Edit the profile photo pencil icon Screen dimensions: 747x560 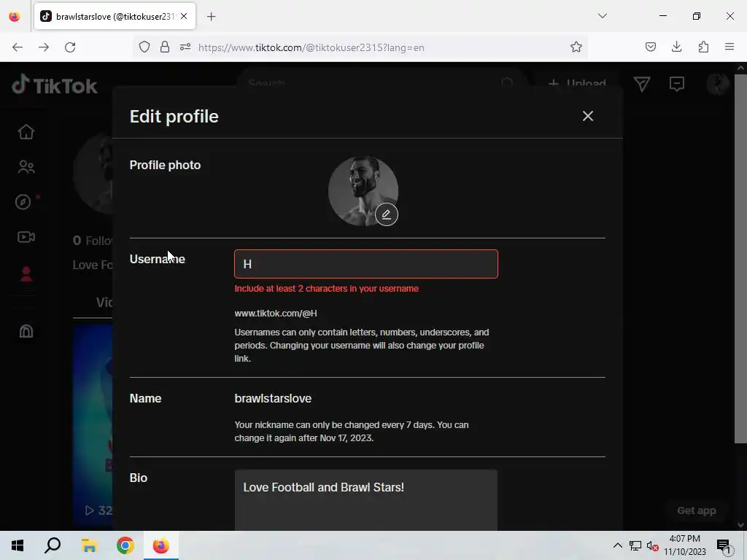pyautogui.click(x=387, y=214)
